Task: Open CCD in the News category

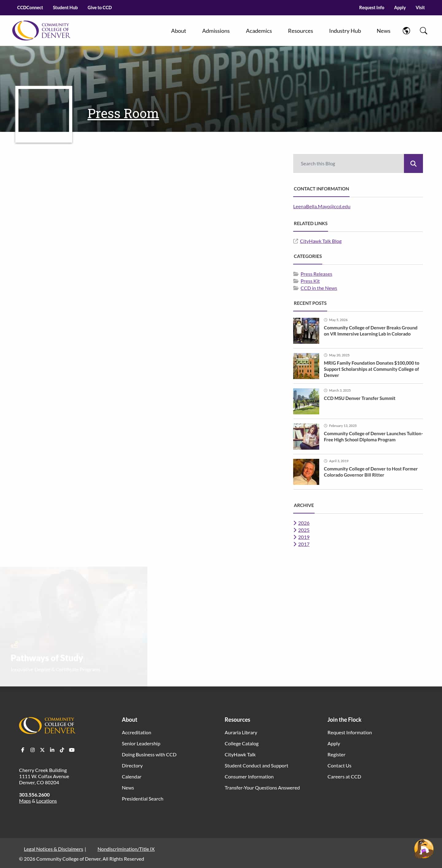Action: (319, 288)
